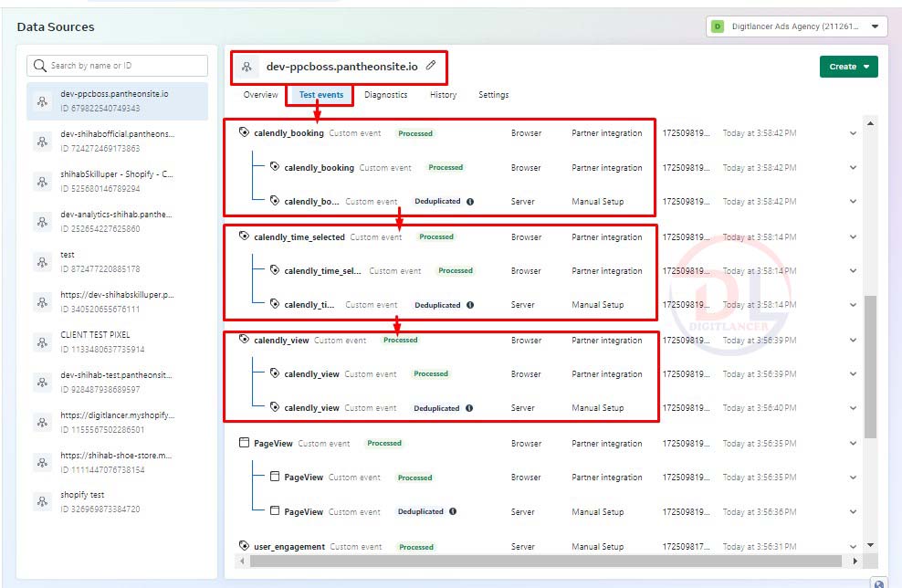Click the tag icon of parent calendly_time_selected event
The image size is (902, 588).
coord(244,236)
